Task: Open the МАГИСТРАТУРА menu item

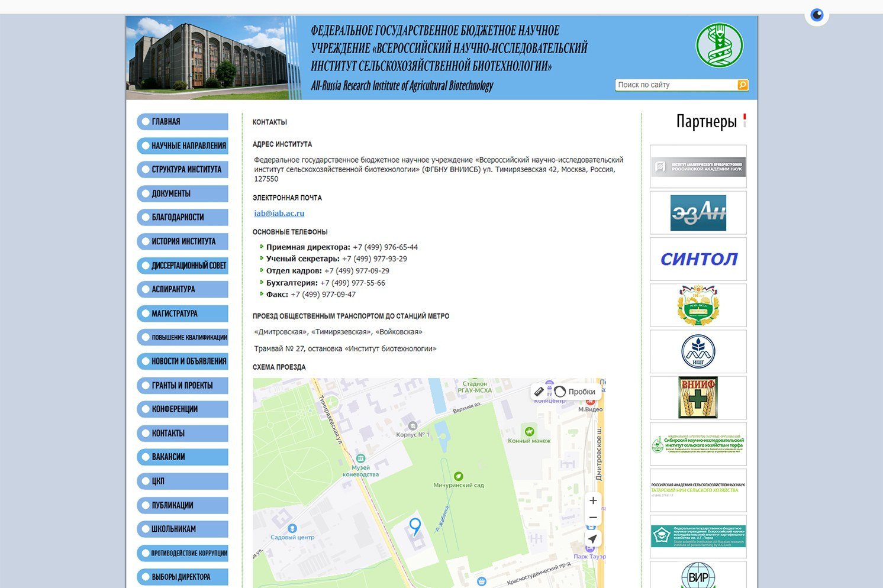Action: click(x=182, y=314)
